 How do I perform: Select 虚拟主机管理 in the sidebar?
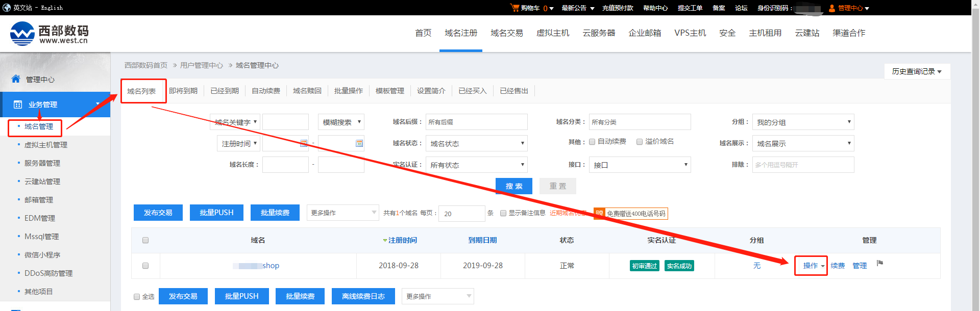pyautogui.click(x=46, y=145)
